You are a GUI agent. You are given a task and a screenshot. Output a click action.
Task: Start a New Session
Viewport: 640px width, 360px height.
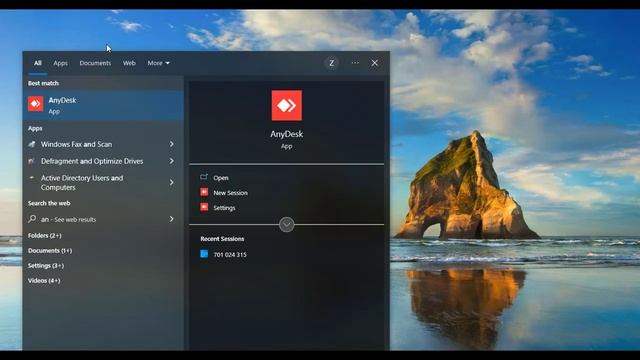click(x=230, y=193)
